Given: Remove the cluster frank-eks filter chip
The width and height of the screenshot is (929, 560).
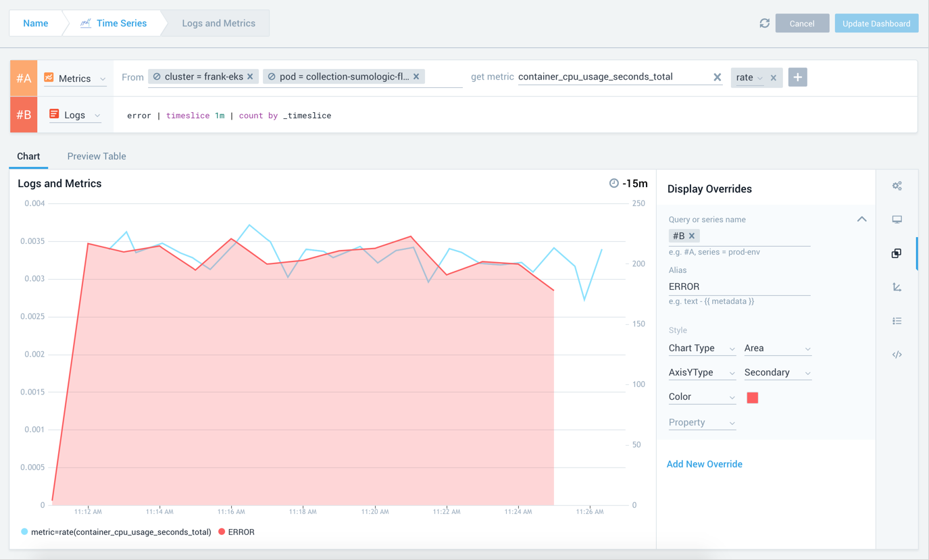Looking at the screenshot, I should click(251, 76).
